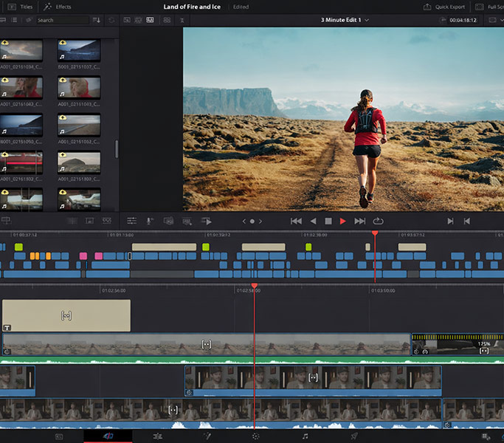Open the Fairlight audio page
This screenshot has height=443, width=504.
coord(305,436)
